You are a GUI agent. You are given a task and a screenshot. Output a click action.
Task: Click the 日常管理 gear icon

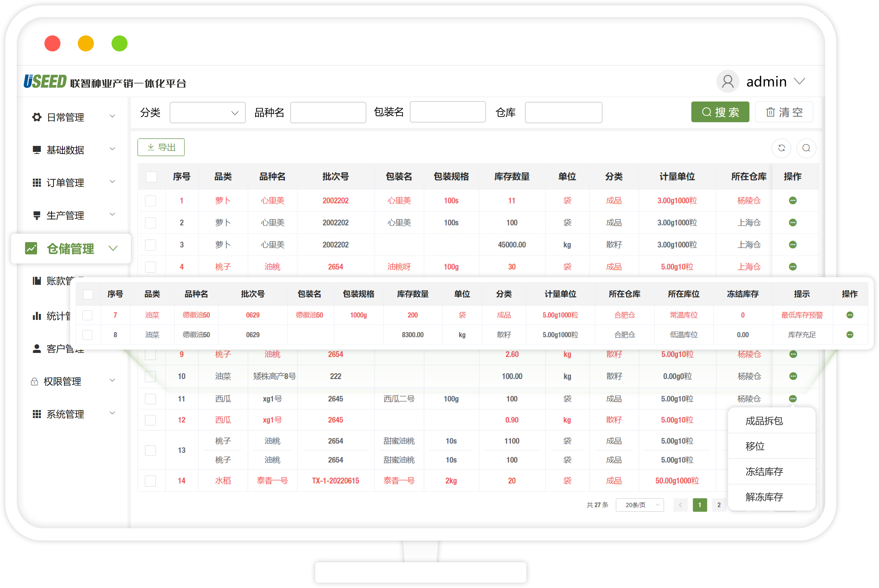[36, 117]
